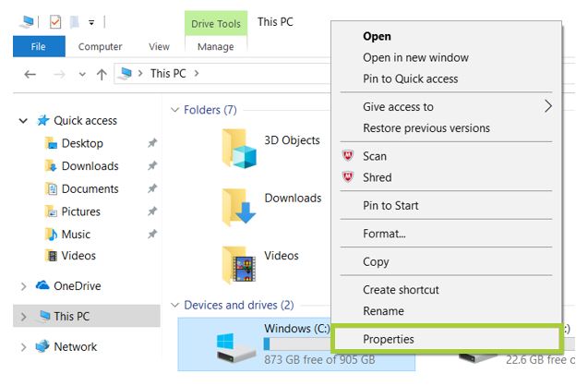Image resolution: width=588 pixels, height=386 pixels.
Task: Select Format... in the context menu
Action: pyautogui.click(x=384, y=234)
